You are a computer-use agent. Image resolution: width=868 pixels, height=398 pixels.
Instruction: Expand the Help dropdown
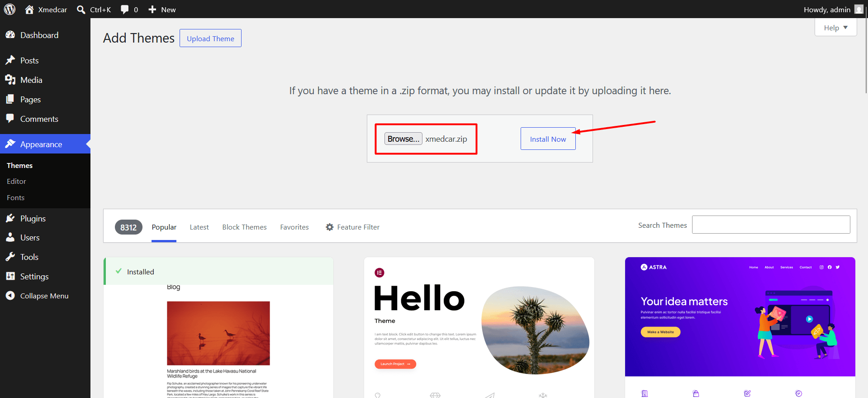pos(836,28)
